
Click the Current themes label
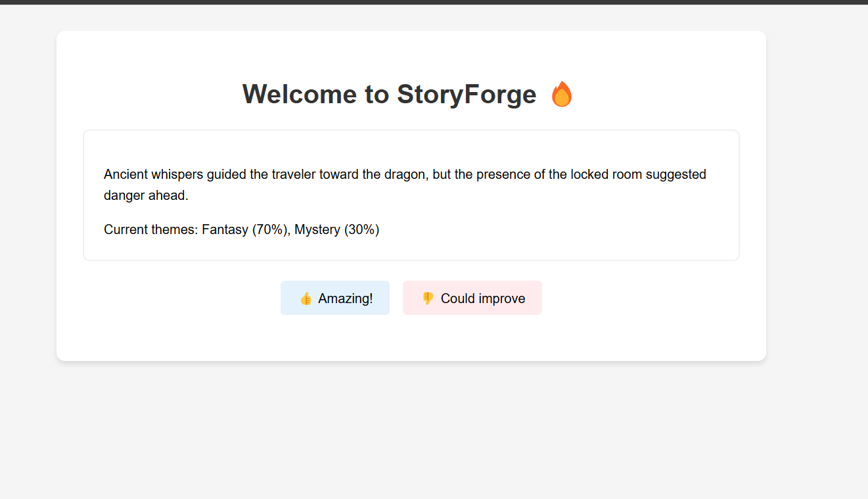(x=151, y=229)
